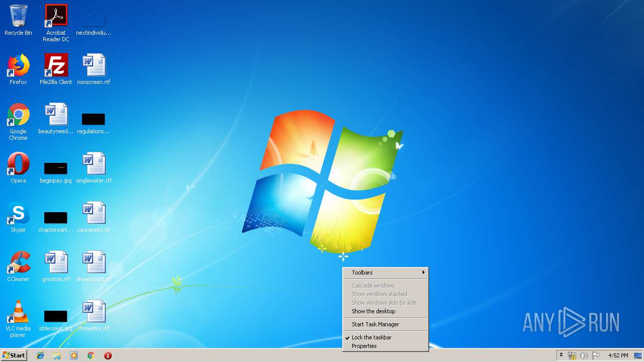Open the Start menu
This screenshot has height=362, width=644.
point(14,355)
